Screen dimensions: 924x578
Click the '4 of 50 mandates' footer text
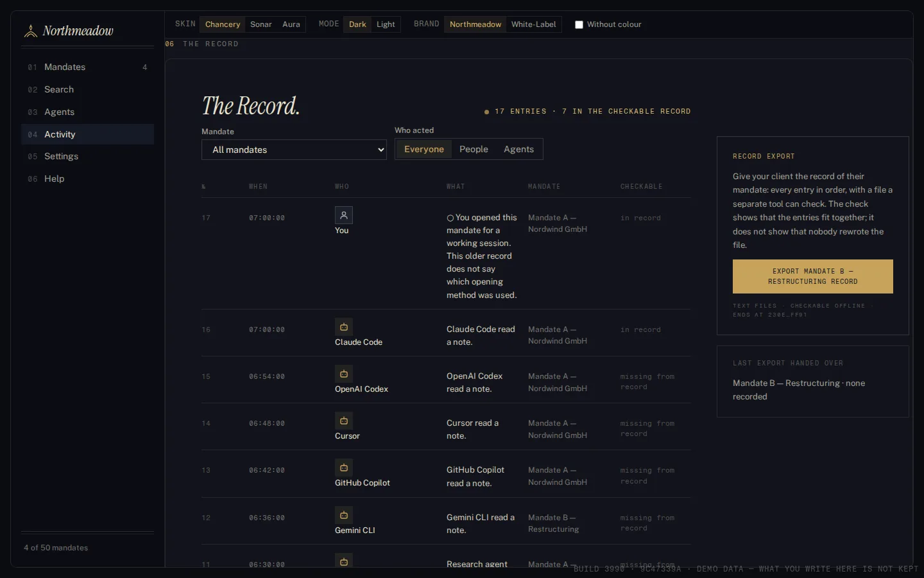(x=56, y=548)
